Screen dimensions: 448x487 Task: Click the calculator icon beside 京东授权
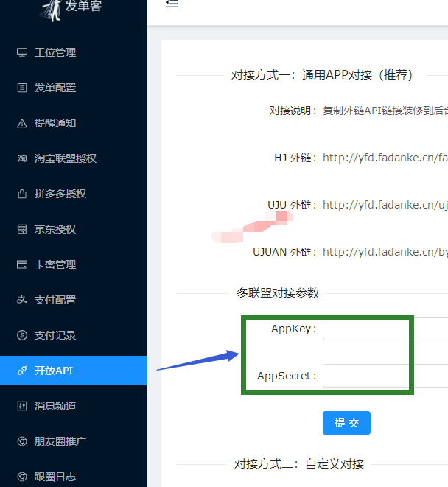(22, 229)
